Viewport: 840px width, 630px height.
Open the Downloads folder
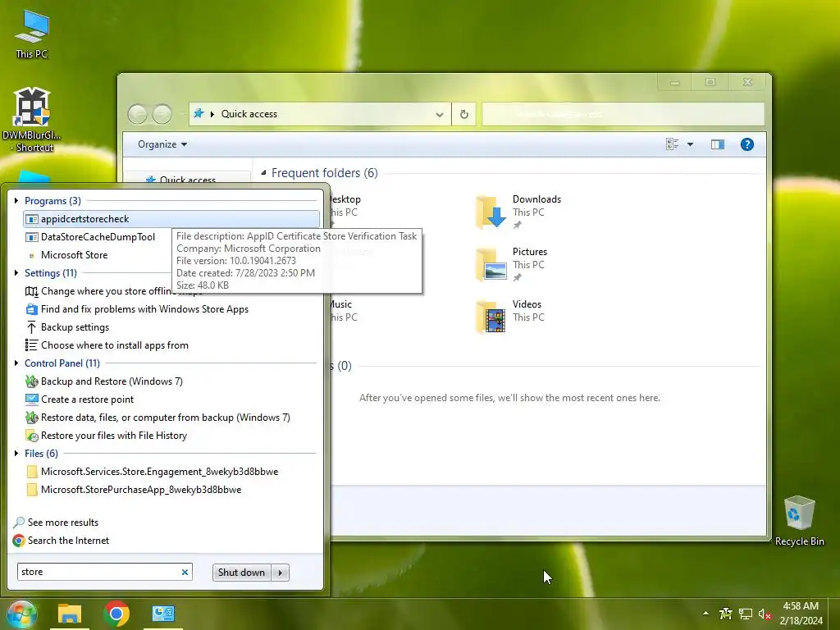pos(518,212)
